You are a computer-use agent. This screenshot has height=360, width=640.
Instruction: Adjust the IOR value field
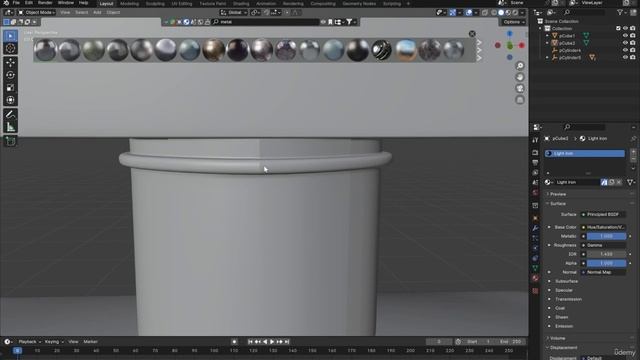click(606, 254)
